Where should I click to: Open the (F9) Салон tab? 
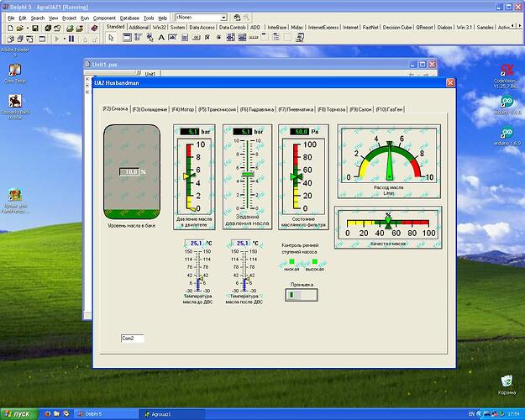[360, 109]
